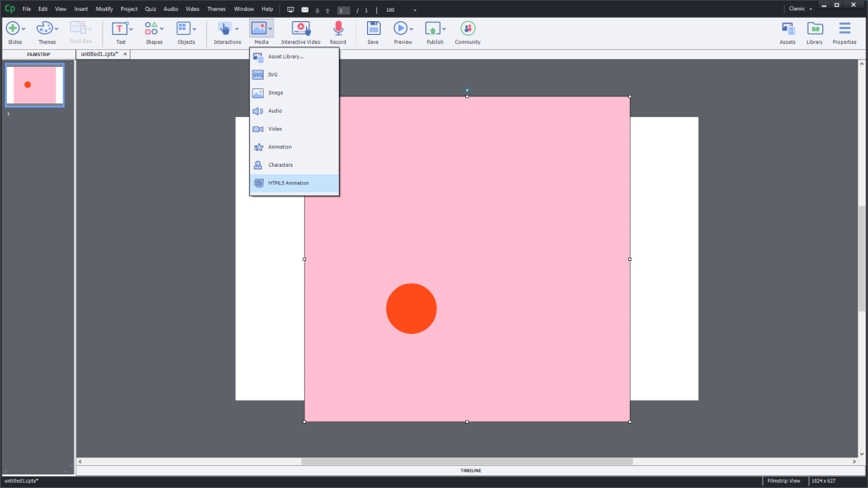
Task: Open the Classic workspace dropdown
Action: click(801, 8)
